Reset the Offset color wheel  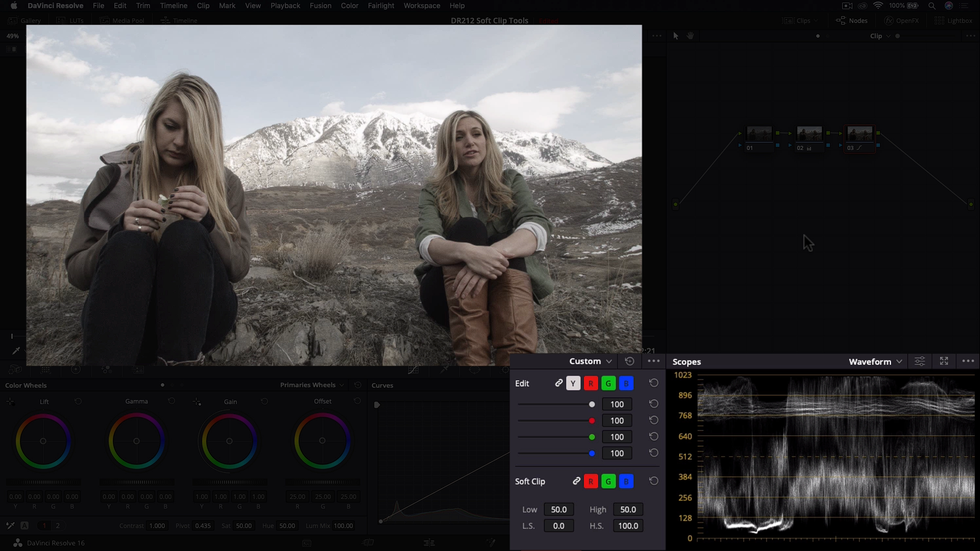(357, 402)
